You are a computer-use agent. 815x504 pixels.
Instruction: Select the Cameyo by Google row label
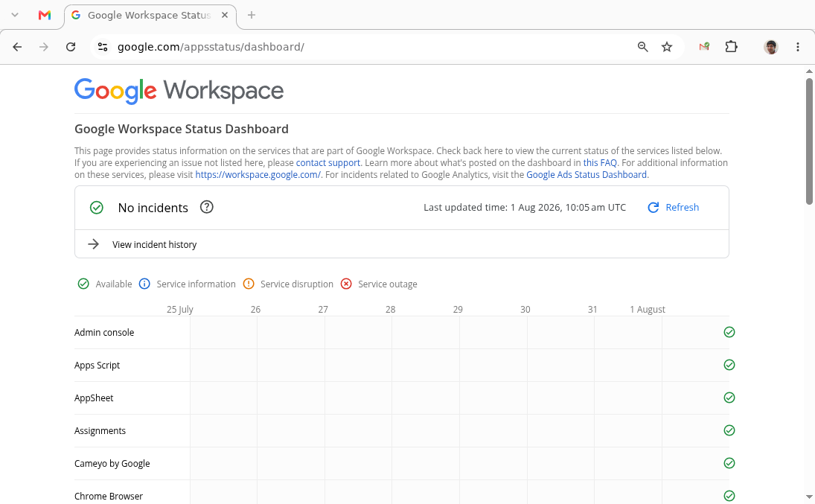pos(112,464)
